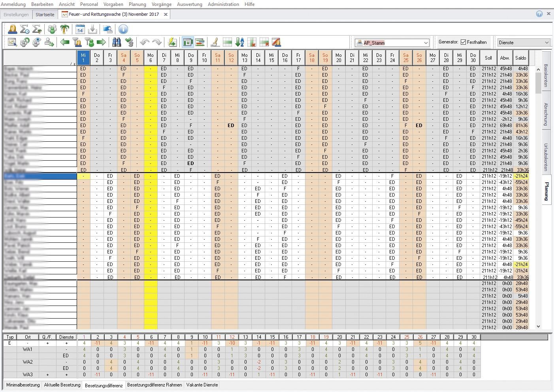The width and height of the screenshot is (554, 392).
Task: Open the calendar icon showing 14
Action: [x=80, y=29]
